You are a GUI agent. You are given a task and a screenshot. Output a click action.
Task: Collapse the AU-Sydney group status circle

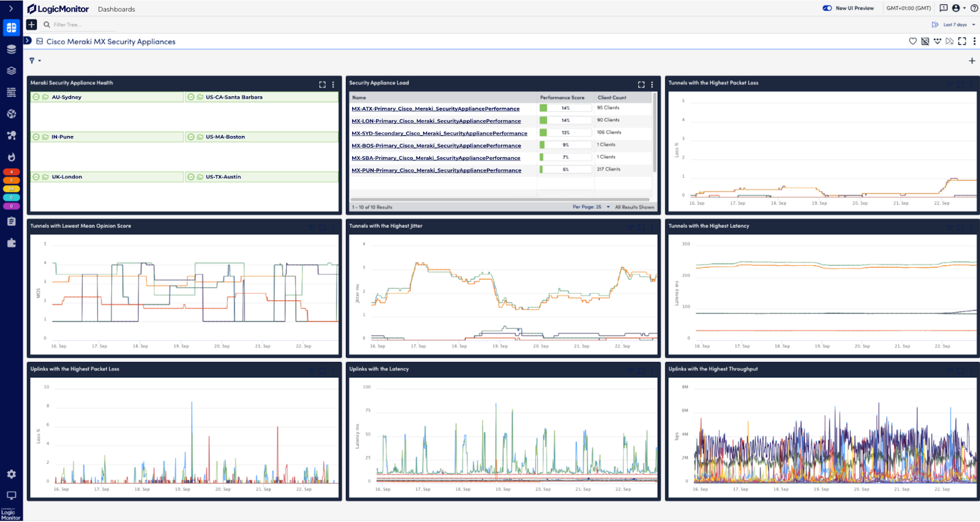tap(36, 97)
